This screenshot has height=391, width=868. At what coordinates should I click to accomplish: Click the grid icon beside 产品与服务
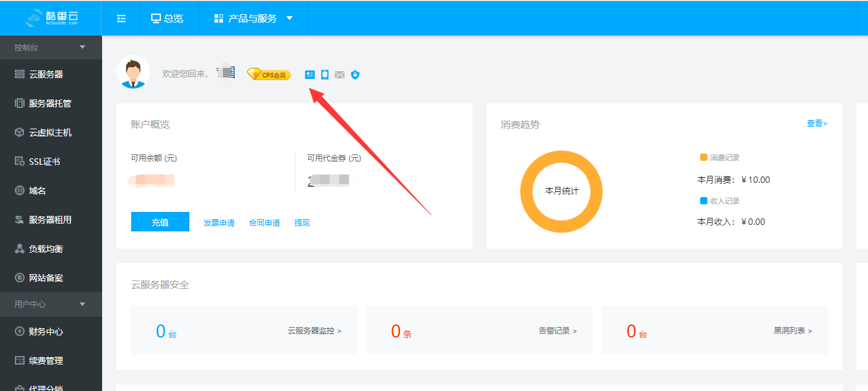[218, 19]
